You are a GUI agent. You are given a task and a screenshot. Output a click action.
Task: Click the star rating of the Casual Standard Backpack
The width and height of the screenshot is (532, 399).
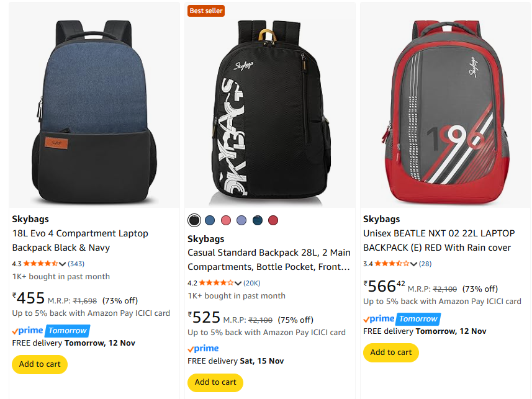point(216,283)
